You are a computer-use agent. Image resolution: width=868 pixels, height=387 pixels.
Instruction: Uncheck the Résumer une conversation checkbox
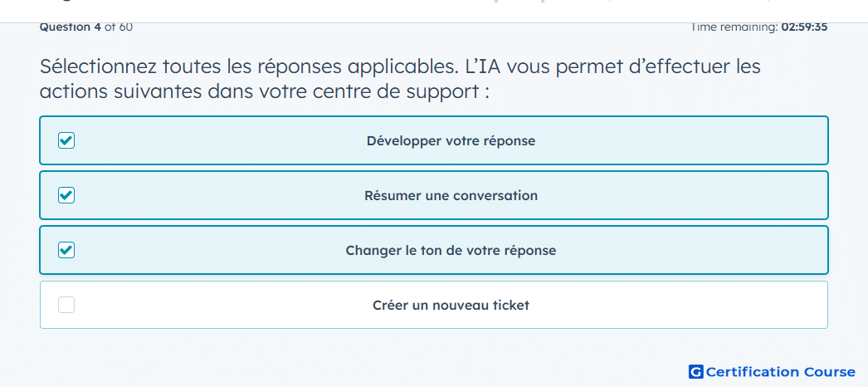coord(66,195)
